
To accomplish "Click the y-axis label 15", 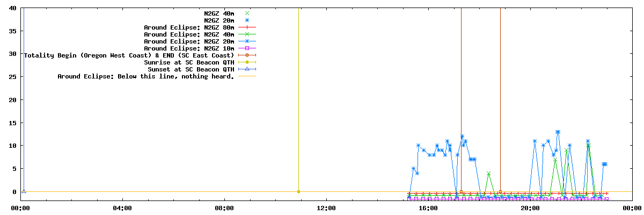I will [x=13, y=123].
